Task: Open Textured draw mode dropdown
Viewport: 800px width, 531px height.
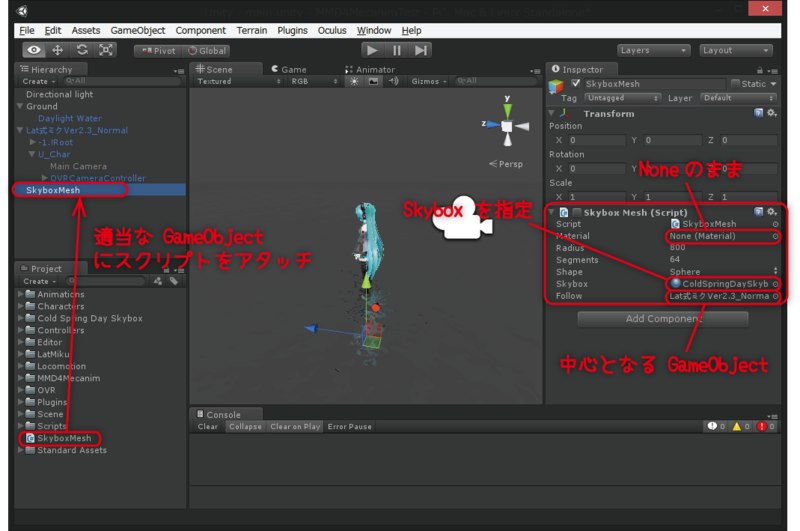Action: [x=238, y=81]
